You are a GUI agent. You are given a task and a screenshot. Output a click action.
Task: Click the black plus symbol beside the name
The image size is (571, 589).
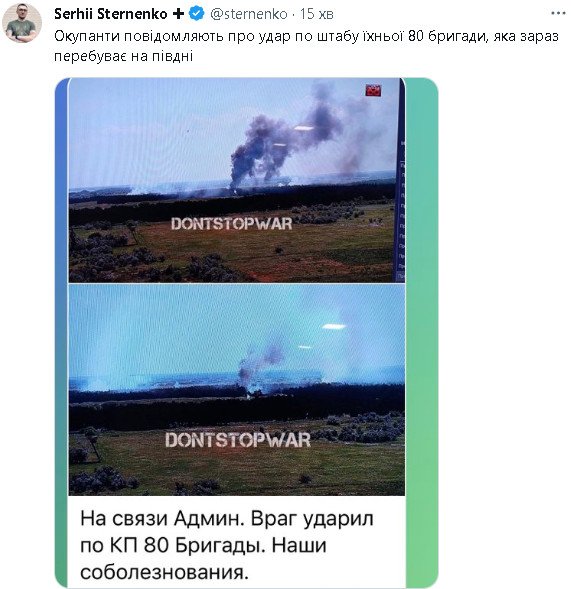(178, 14)
